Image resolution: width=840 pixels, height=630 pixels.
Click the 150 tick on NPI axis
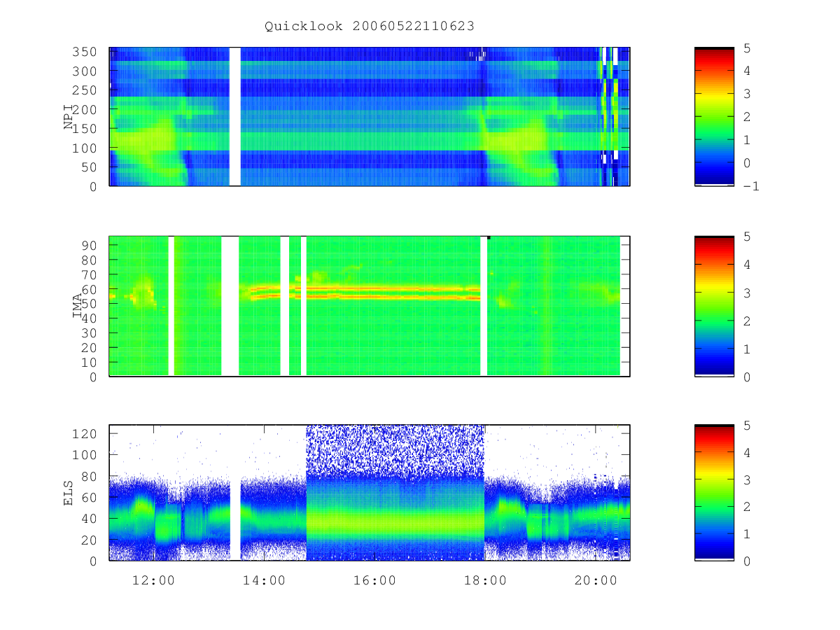click(x=85, y=129)
